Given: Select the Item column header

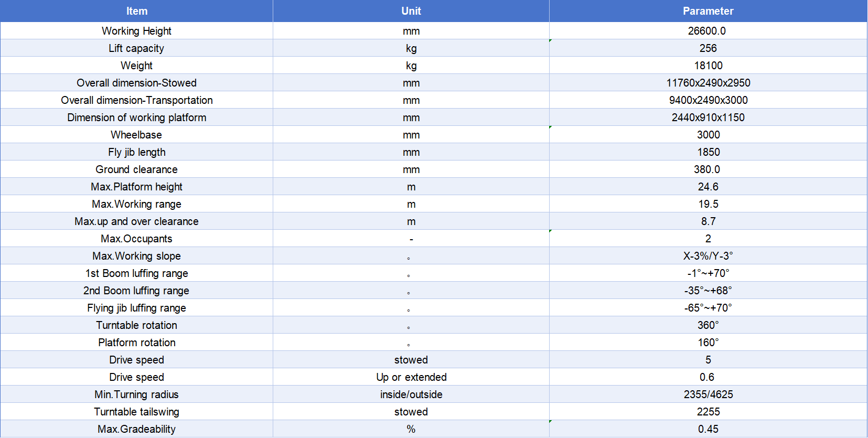Looking at the screenshot, I should tap(136, 11).
